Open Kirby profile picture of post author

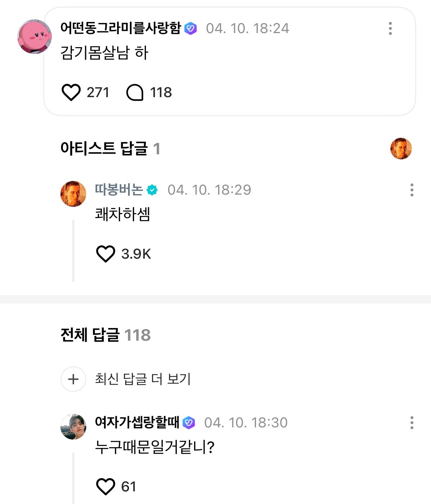pyautogui.click(x=35, y=37)
